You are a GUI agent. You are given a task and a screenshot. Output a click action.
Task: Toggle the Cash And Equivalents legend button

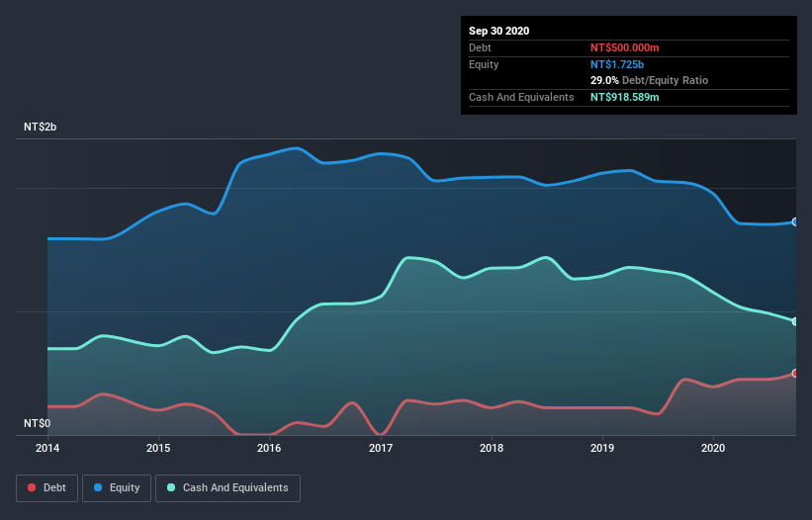[x=227, y=488]
